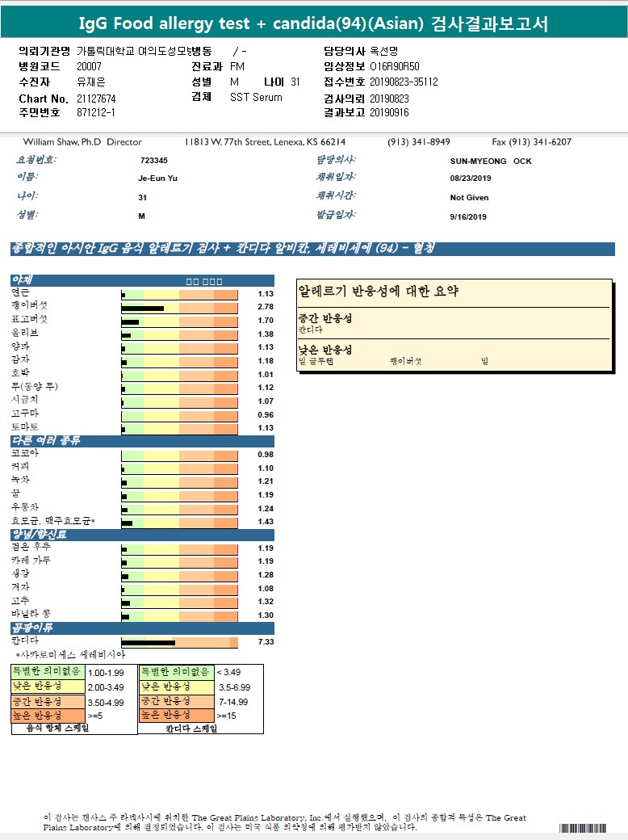Click the 녹차 value 1.21
This screenshot has width=628, height=840.
[x=266, y=481]
